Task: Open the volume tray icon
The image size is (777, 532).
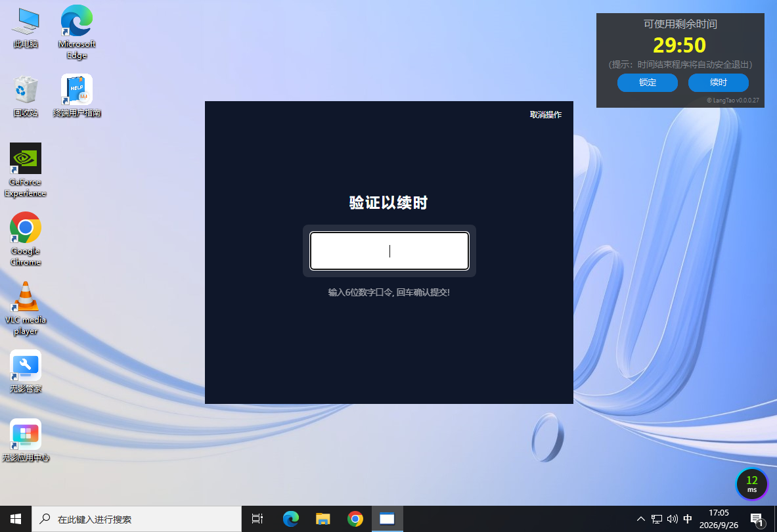Action: pyautogui.click(x=672, y=519)
